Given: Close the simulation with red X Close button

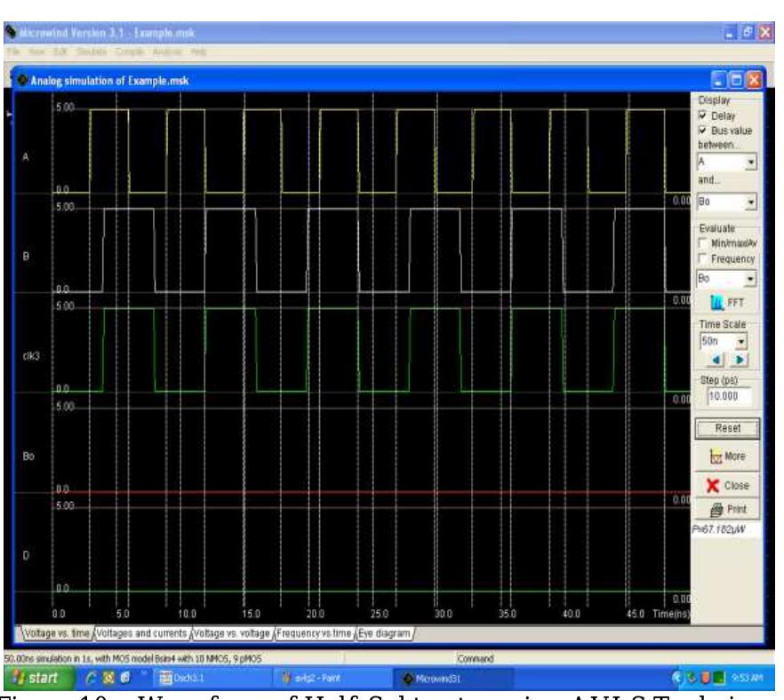Looking at the screenshot, I should tap(727, 485).
